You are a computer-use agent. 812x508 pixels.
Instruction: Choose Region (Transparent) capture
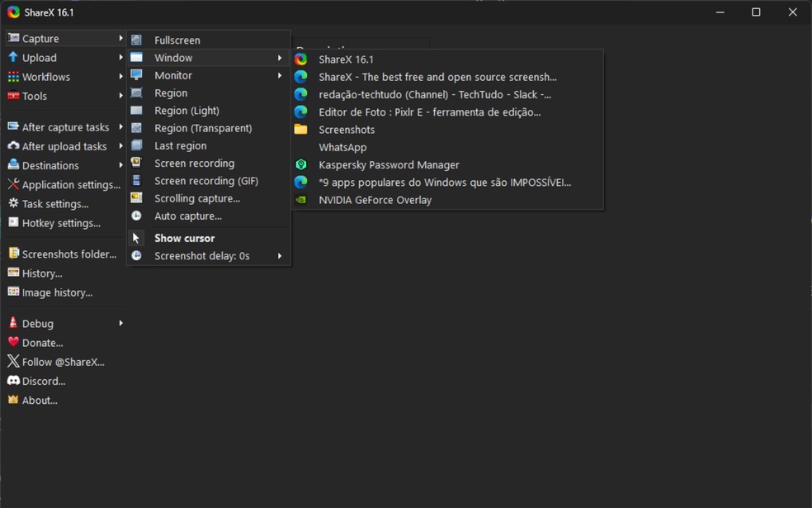pos(203,128)
